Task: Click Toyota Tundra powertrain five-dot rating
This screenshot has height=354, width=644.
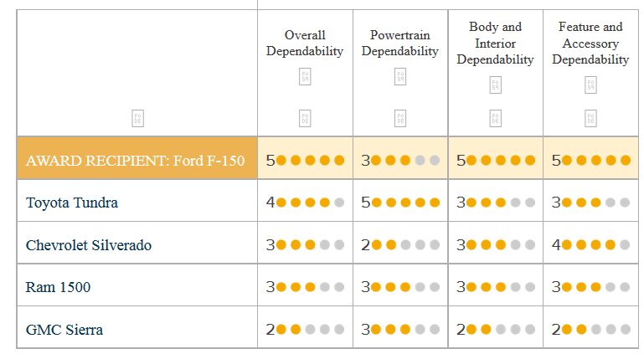Action: coord(400,203)
